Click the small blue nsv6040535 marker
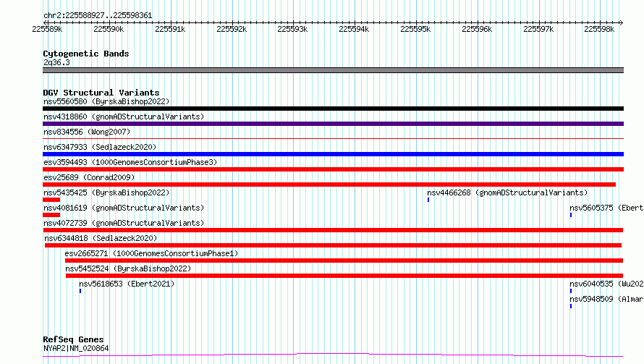 pos(571,291)
